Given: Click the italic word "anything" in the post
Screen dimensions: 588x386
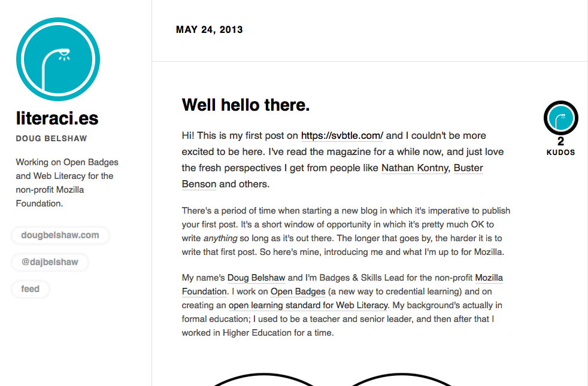Looking at the screenshot, I should click(x=217, y=239).
